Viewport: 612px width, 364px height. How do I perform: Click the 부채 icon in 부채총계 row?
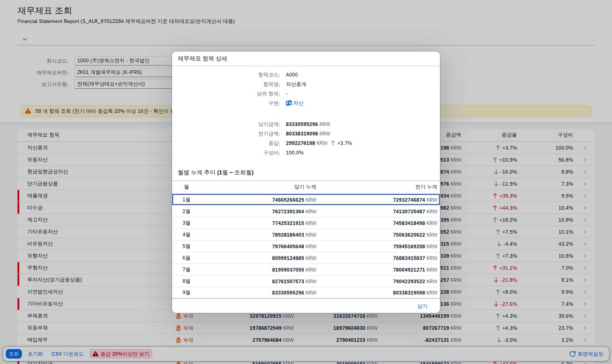[178, 316]
